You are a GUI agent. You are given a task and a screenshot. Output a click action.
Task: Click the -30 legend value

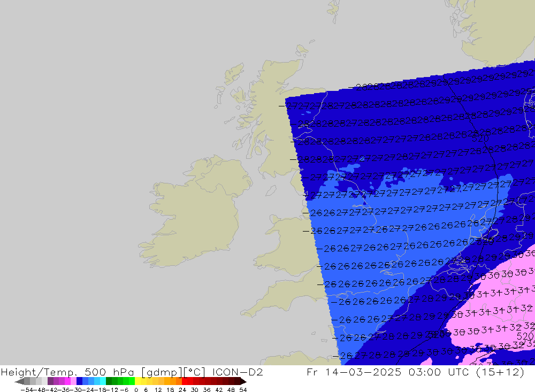[x=77, y=390]
